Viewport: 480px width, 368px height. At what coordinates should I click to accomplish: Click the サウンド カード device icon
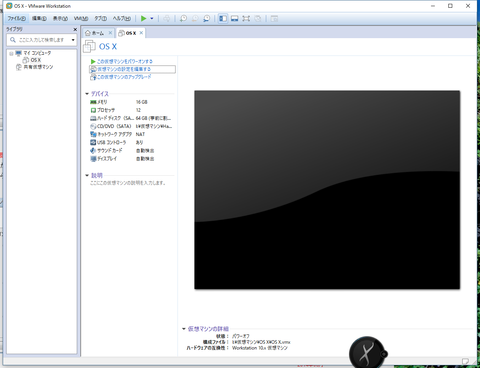pos(93,150)
